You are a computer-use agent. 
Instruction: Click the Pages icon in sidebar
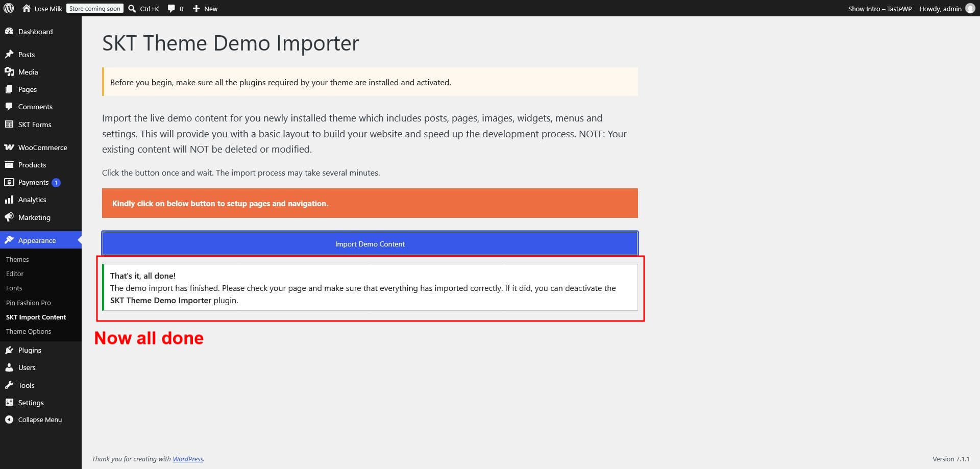point(9,89)
